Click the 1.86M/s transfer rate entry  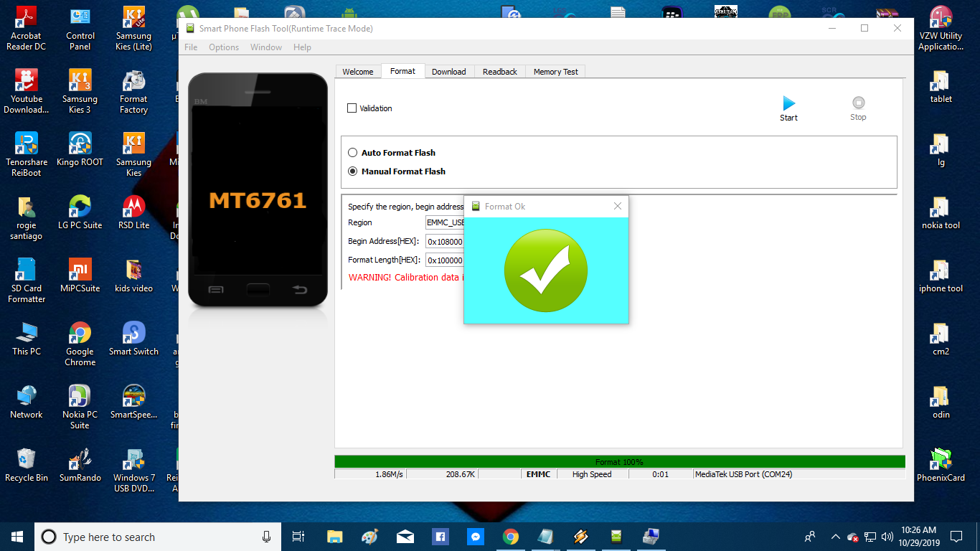coord(370,474)
